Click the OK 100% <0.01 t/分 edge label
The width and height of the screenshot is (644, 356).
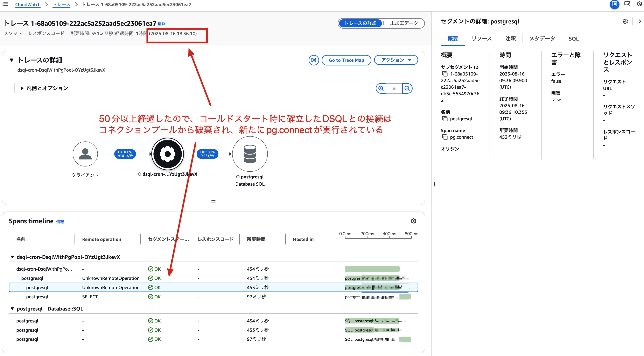(x=125, y=154)
